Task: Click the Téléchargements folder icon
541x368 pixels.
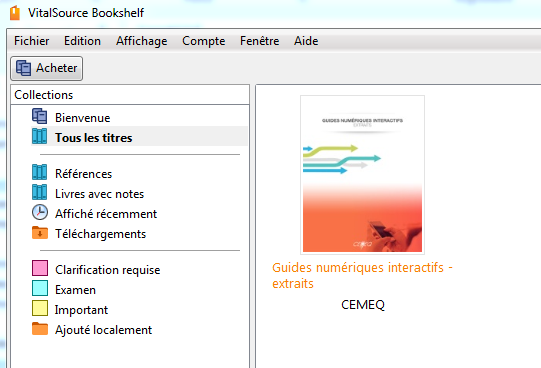Action: click(40, 232)
